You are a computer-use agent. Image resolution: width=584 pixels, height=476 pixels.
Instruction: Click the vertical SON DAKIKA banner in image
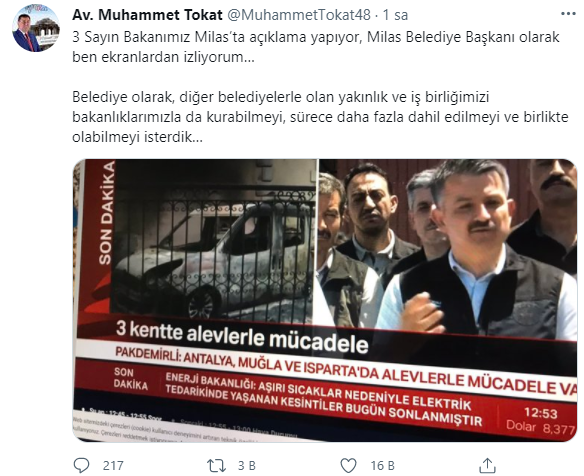pos(105,212)
